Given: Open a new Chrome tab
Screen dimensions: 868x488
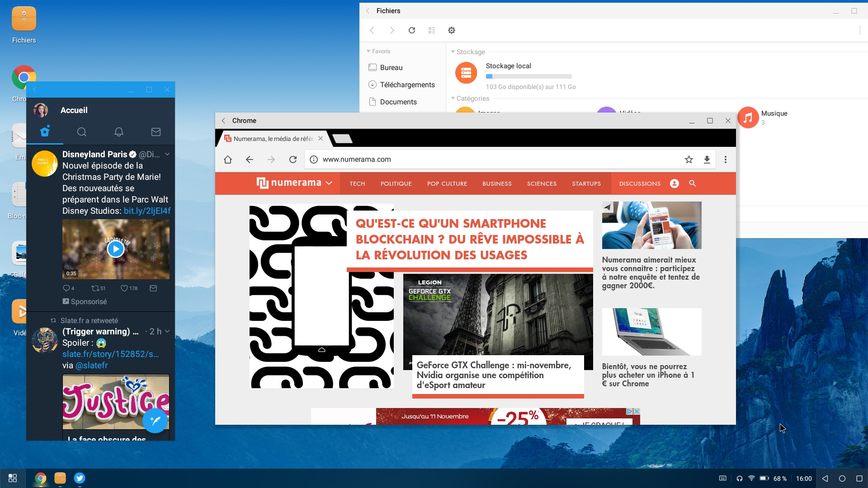Looking at the screenshot, I should [342, 139].
